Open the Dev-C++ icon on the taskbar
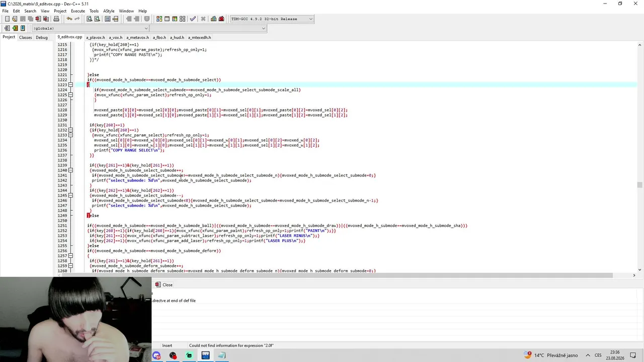 [205, 355]
